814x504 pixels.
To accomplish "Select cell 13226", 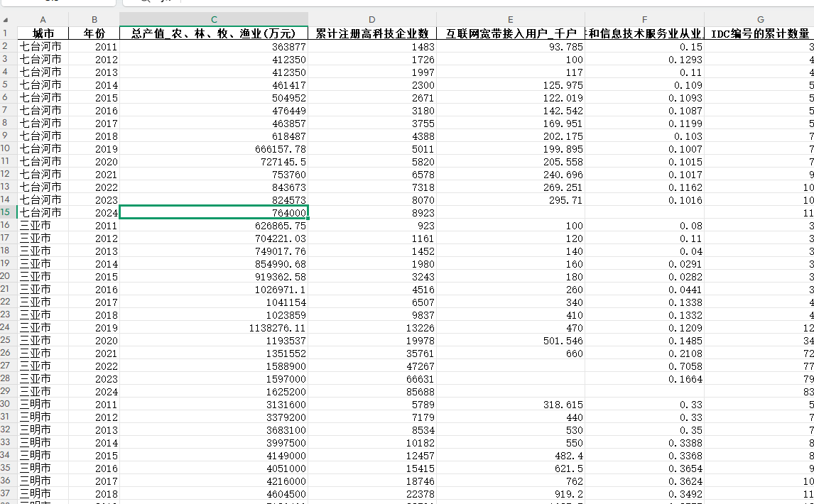I will tap(371, 327).
